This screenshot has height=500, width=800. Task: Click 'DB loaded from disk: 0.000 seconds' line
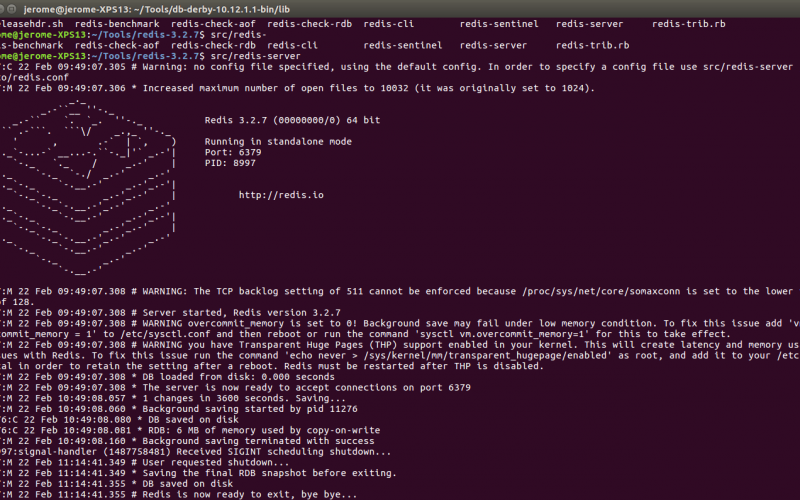pyautogui.click(x=238, y=377)
